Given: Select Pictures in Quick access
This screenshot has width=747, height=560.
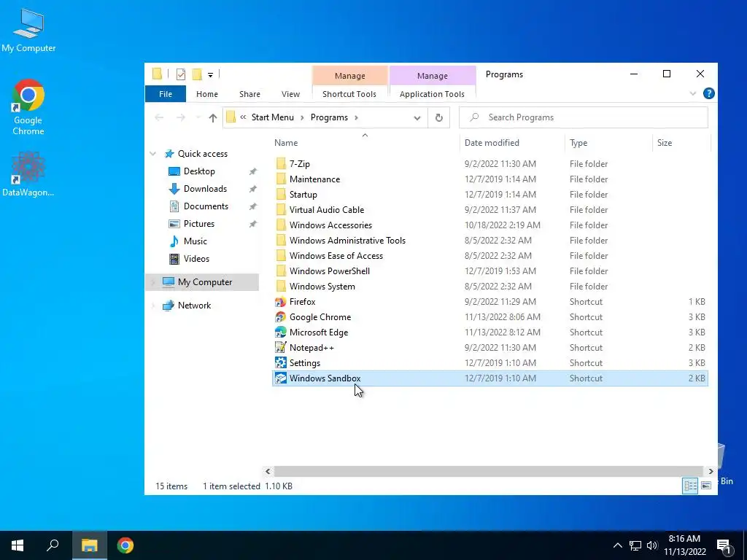Looking at the screenshot, I should point(198,225).
